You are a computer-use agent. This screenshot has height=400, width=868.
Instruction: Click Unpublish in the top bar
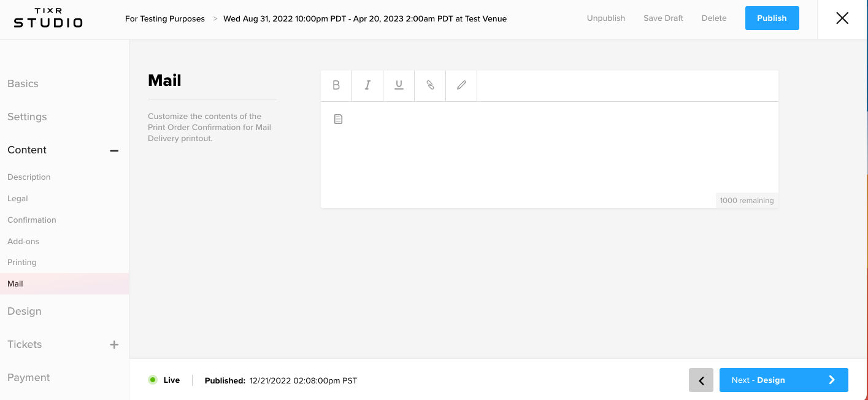[605, 18]
